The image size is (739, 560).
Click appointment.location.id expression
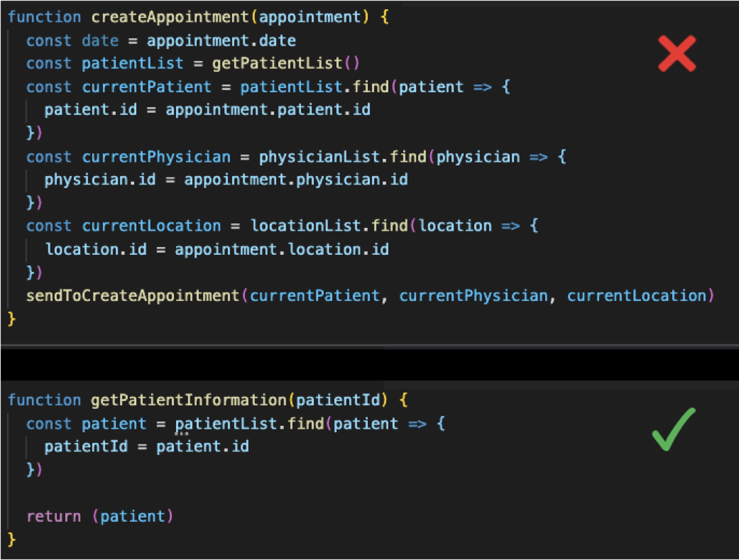282,250
